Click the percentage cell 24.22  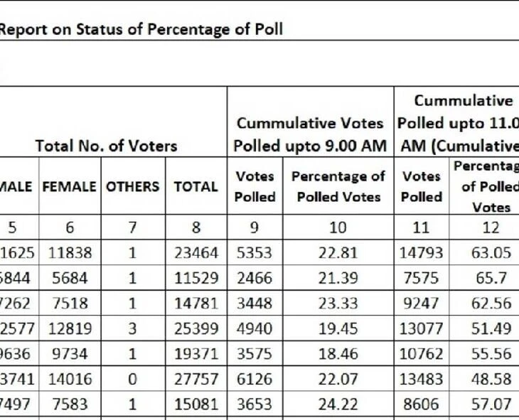click(x=338, y=405)
